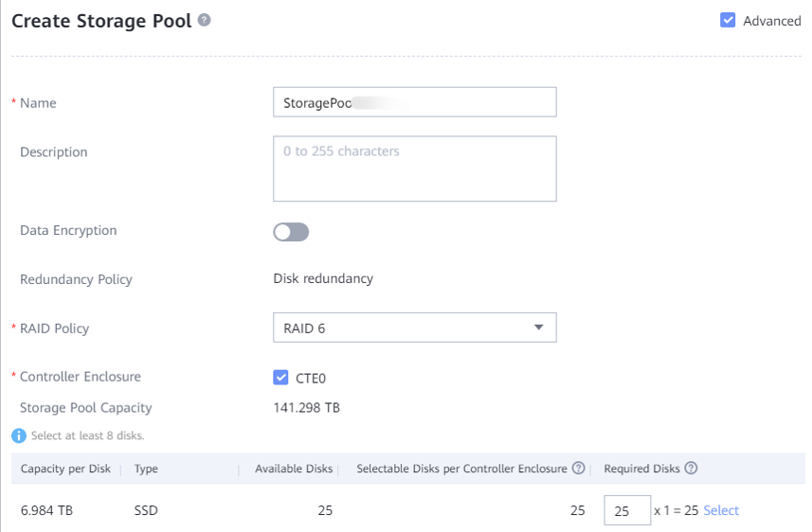Screen dimensions: 812x532
Task: Click the Required Disks column header text
Action: click(641, 469)
